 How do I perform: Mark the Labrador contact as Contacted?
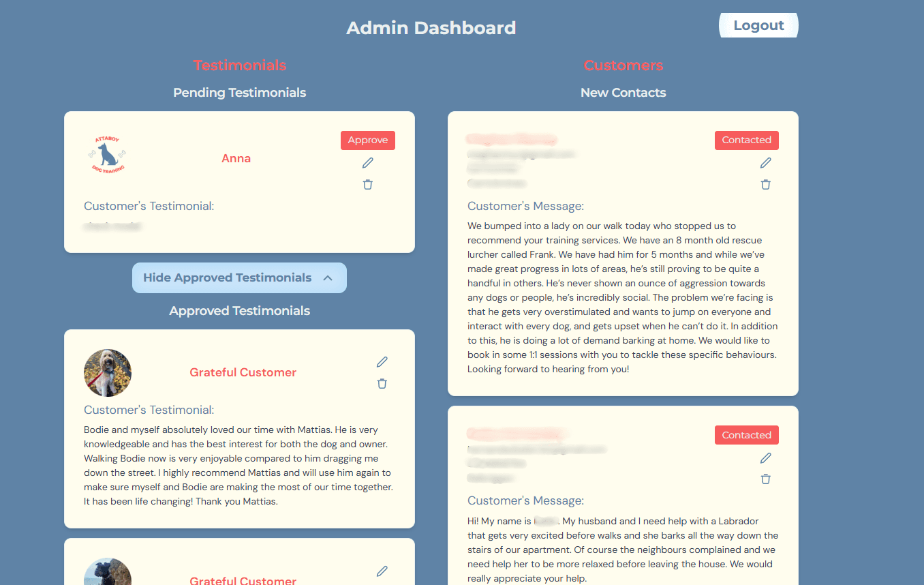click(x=746, y=435)
